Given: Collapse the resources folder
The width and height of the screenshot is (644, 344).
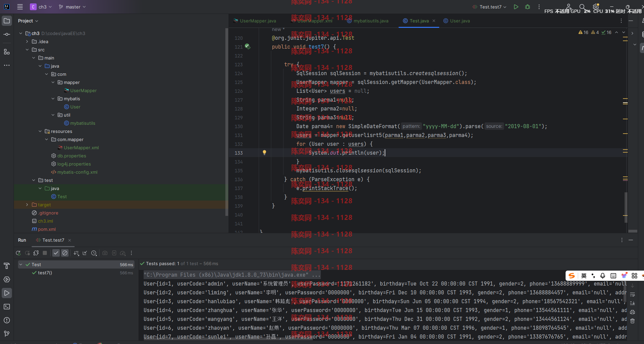Looking at the screenshot, I should 40,131.
